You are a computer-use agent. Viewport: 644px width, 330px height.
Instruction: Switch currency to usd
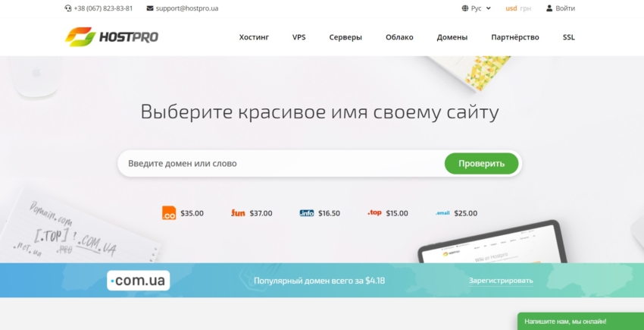tap(511, 8)
